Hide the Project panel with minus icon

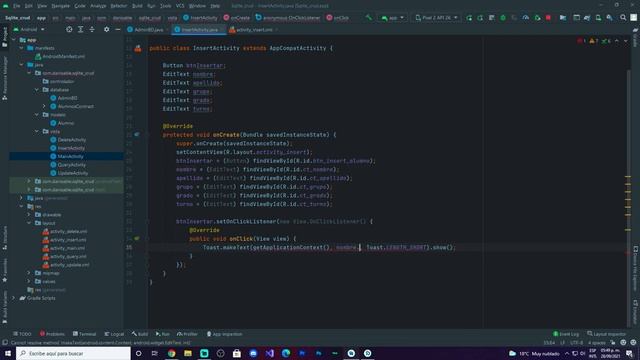(x=118, y=29)
